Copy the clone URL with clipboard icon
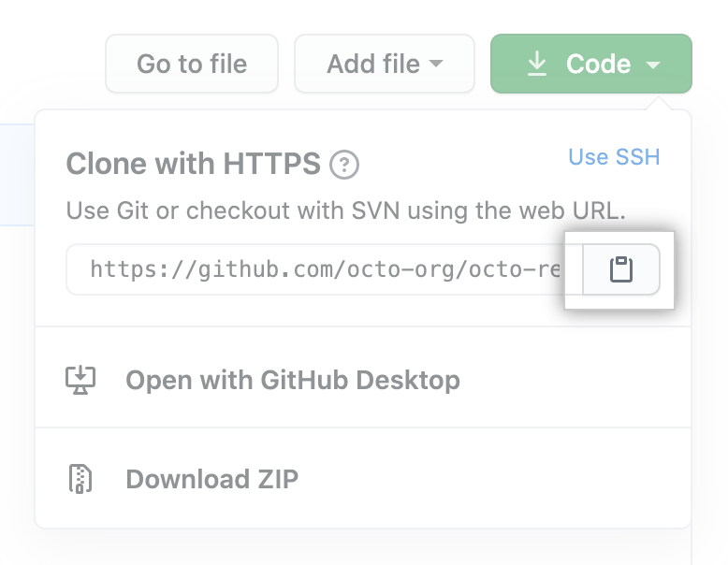The width and height of the screenshot is (728, 565). [620, 270]
